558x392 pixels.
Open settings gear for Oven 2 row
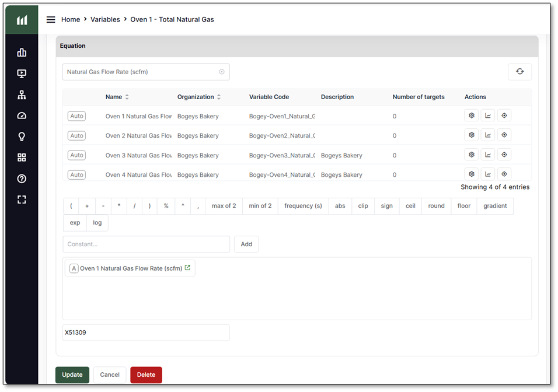[x=472, y=135]
